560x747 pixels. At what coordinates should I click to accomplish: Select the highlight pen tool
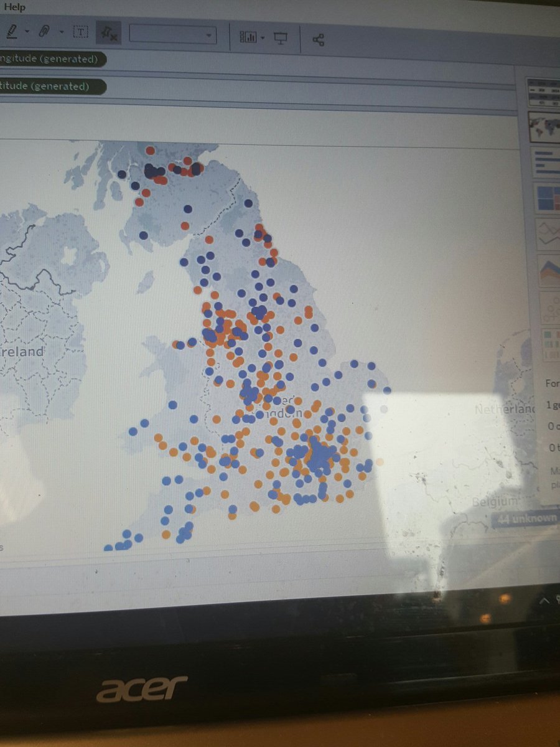[x=12, y=31]
